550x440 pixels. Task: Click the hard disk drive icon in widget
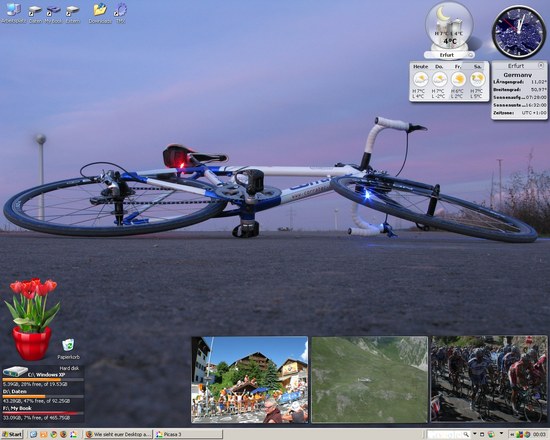pyautogui.click(x=15, y=371)
